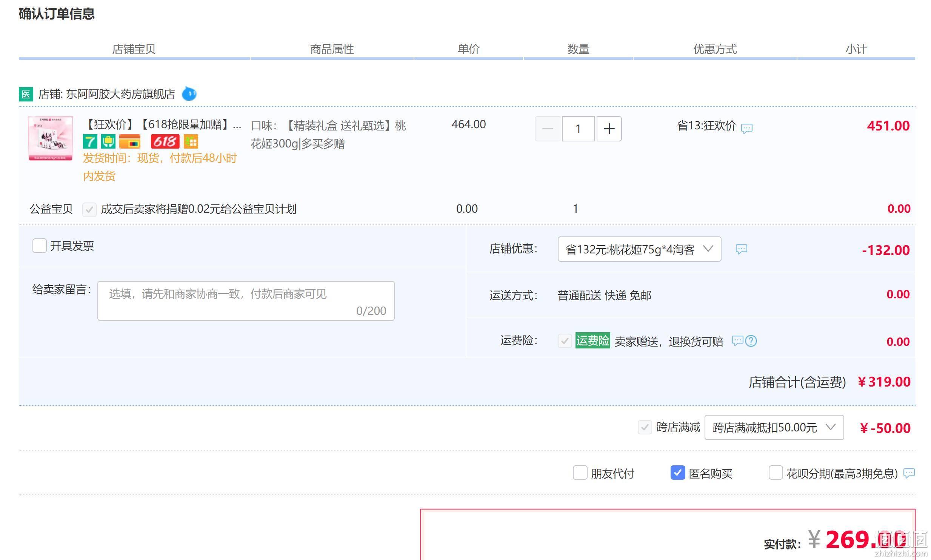
Task: Open the product thumbnail image
Action: 51,138
